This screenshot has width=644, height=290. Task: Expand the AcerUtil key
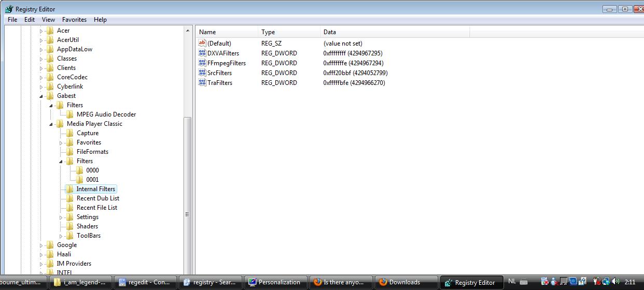pos(41,40)
